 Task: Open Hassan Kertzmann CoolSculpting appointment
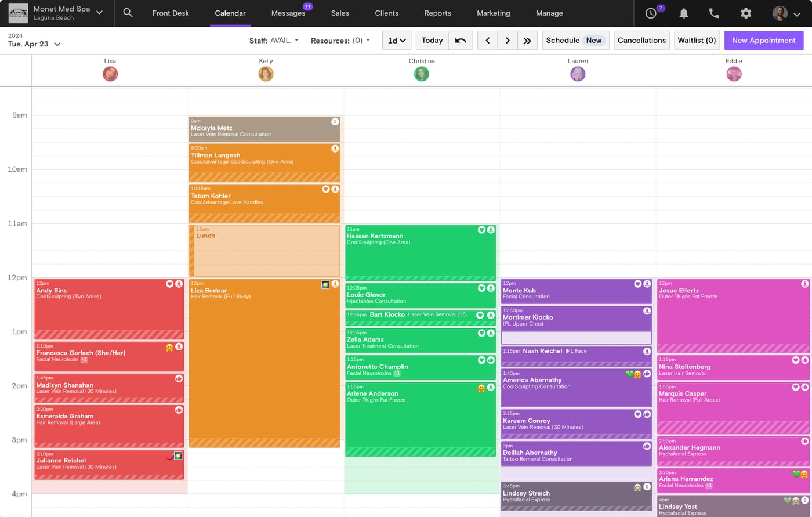[x=420, y=253]
